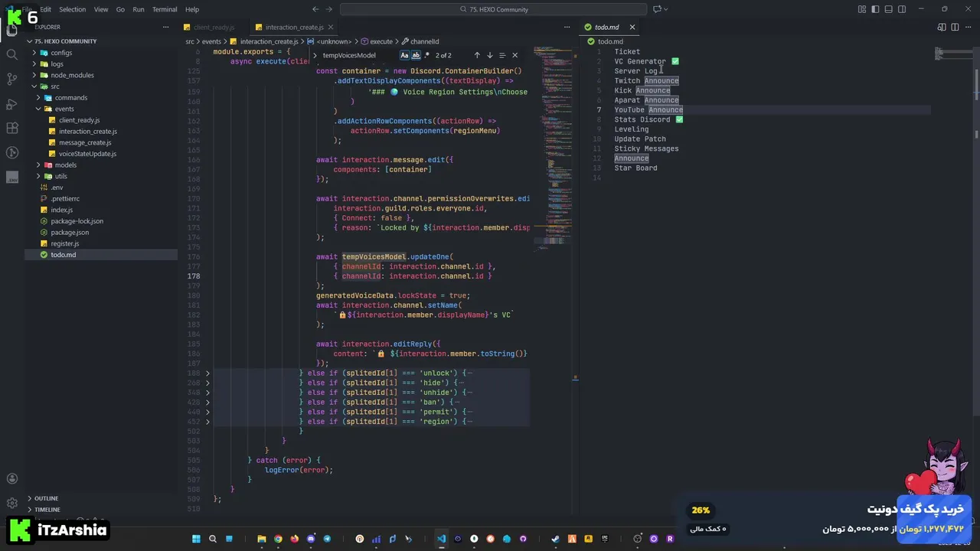Viewport: 980px width, 551px height.
Task: Click the command center search box
Action: click(x=494, y=9)
